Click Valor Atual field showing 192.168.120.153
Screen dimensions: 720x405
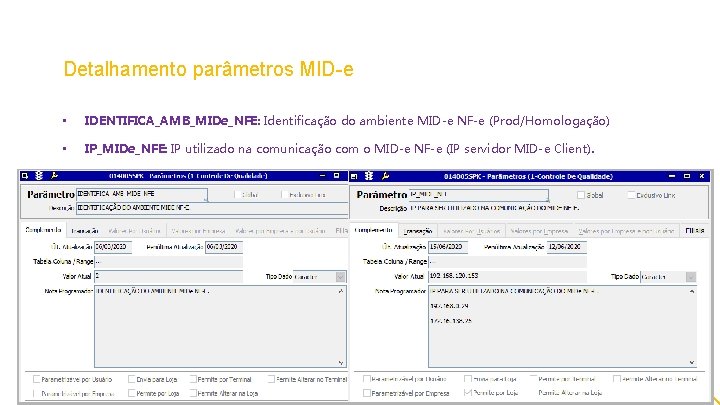[507, 276]
